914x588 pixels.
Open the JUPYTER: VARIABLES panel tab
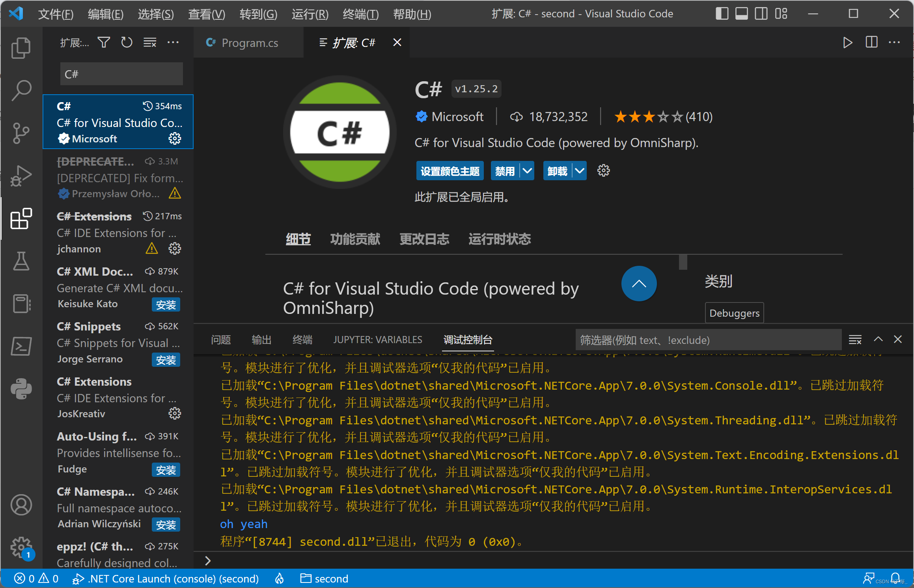coord(378,340)
